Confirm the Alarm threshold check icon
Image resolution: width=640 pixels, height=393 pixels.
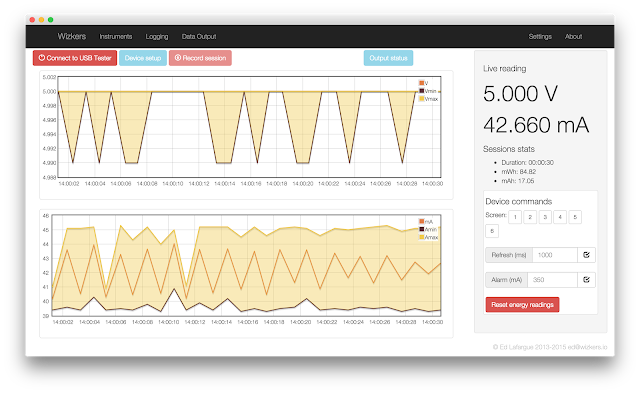(x=586, y=280)
